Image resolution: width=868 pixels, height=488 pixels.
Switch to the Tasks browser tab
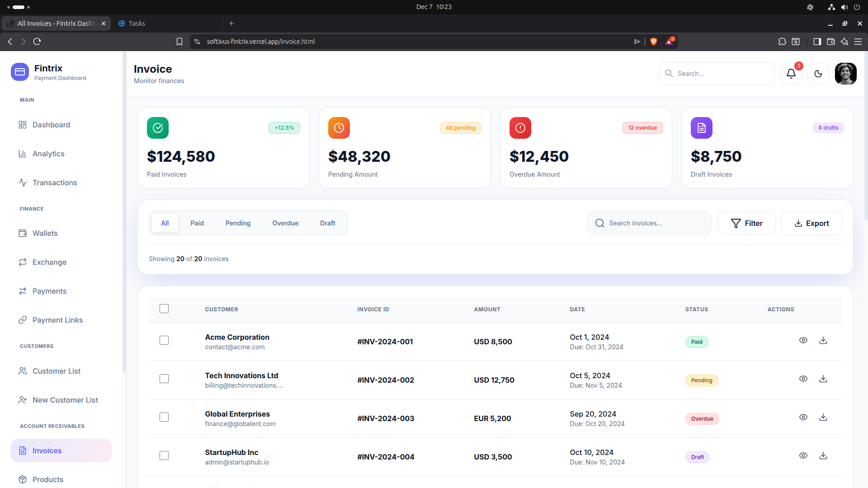[x=137, y=23]
